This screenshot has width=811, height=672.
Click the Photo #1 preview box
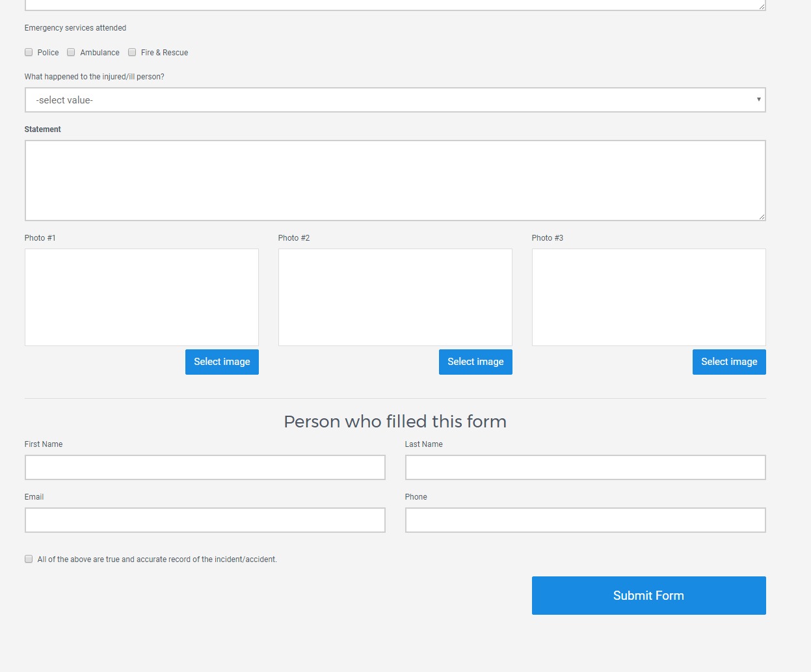click(142, 297)
